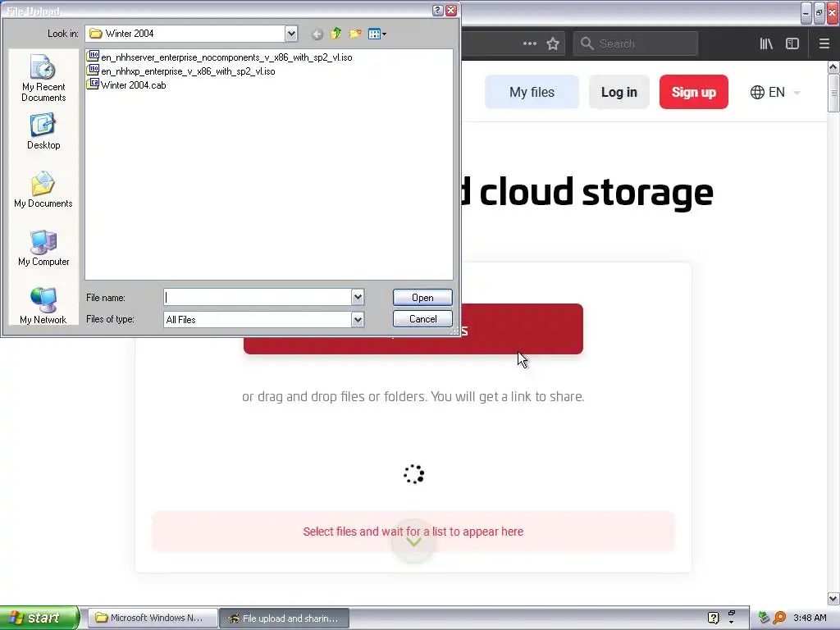Open My Network places shortcut
The width and height of the screenshot is (840, 630).
pos(43,306)
